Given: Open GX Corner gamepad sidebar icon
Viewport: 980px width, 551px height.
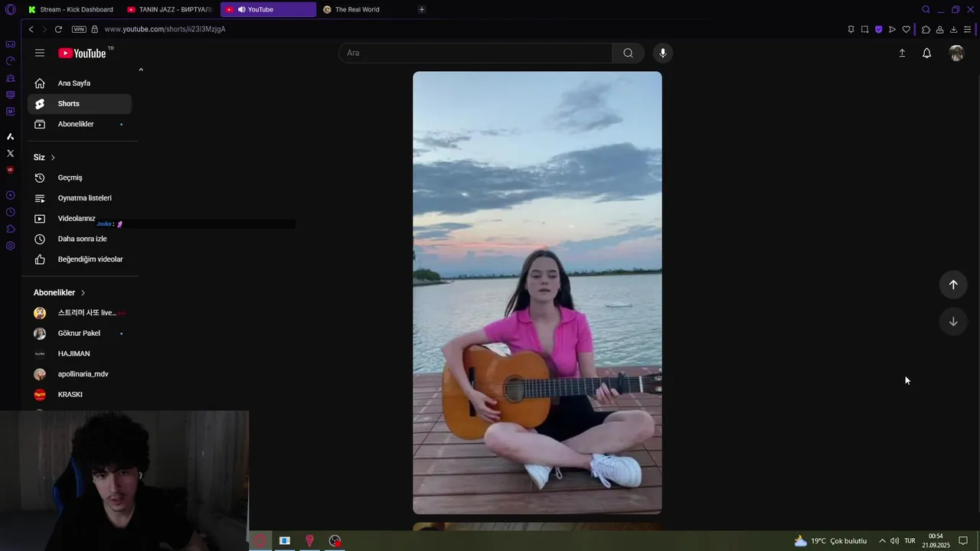Looking at the screenshot, I should click(10, 44).
